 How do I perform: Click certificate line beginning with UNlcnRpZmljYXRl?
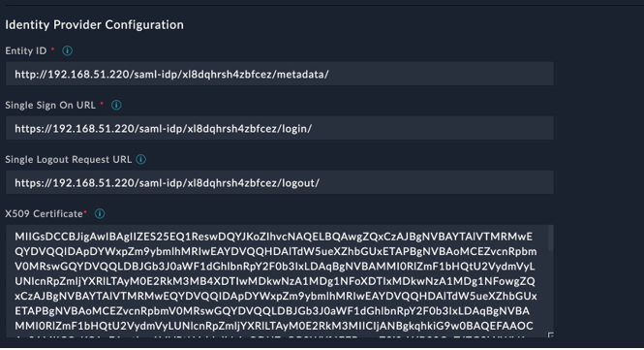click(x=275, y=281)
